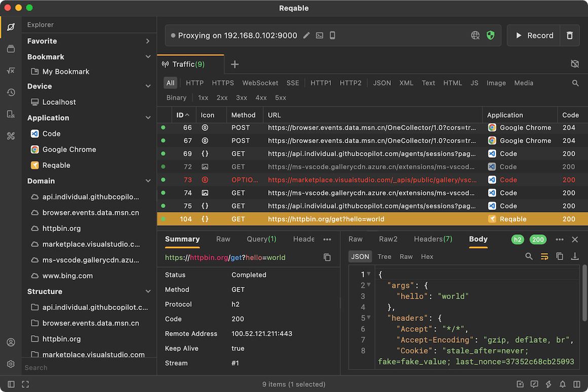Image resolution: width=588 pixels, height=392 pixels.
Task: Download the response body
Action: pos(574,256)
